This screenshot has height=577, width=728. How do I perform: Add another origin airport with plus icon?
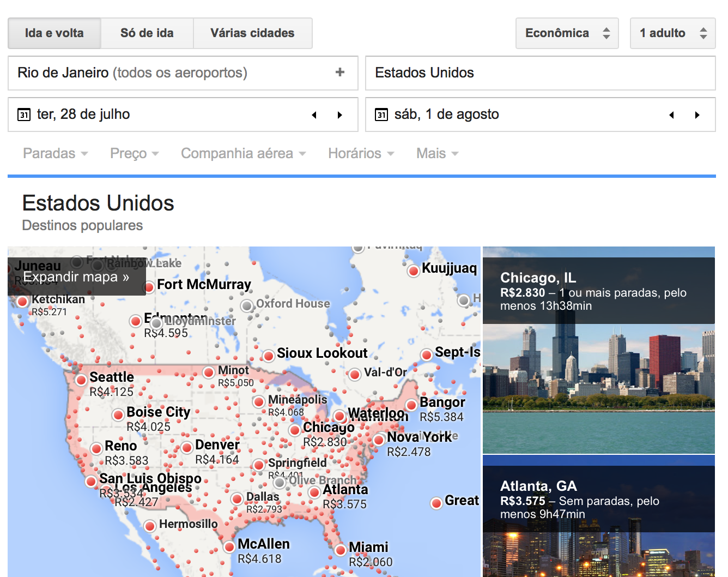[340, 72]
